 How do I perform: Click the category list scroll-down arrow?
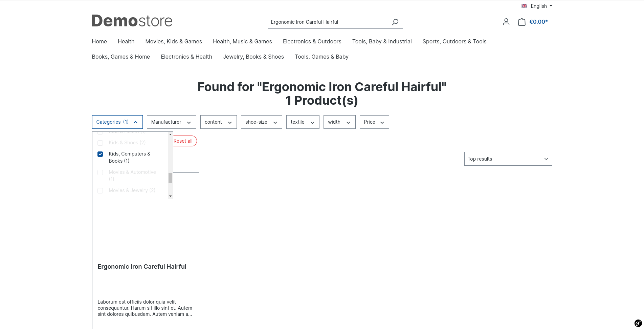170,196
